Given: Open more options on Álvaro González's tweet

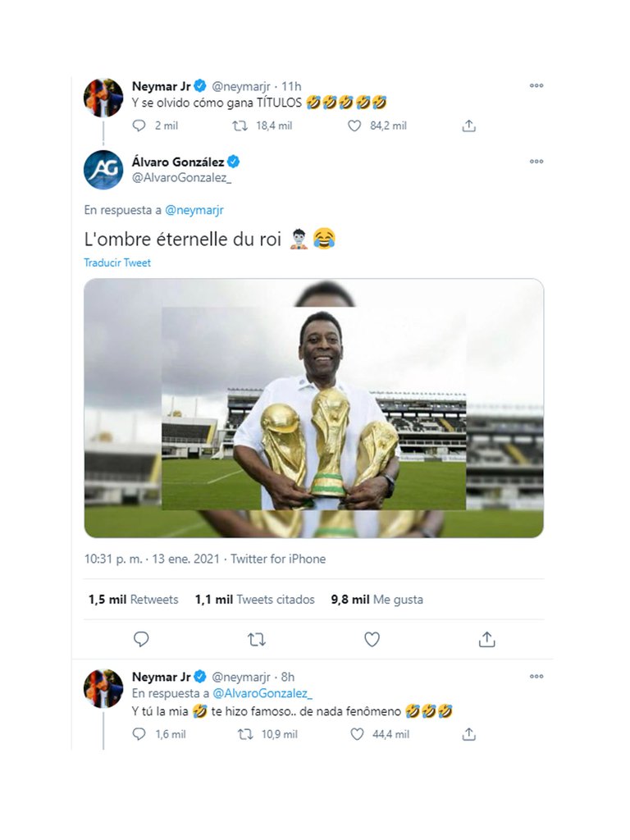Looking at the screenshot, I should pyautogui.click(x=536, y=162).
